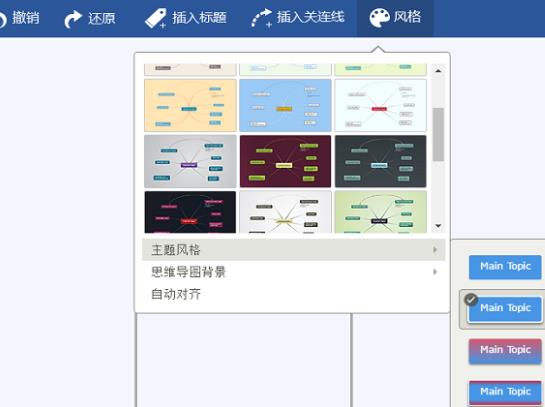Select the checked Main Topic style option

coord(505,309)
